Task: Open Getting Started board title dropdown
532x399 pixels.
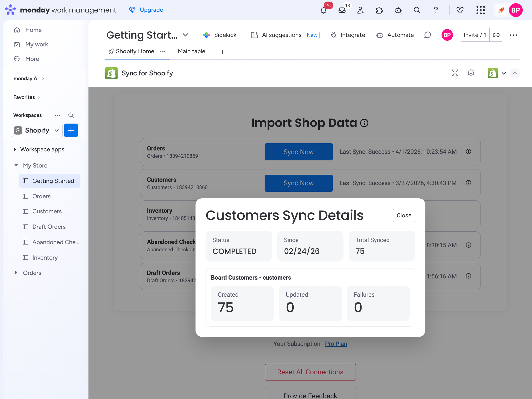Action: (185, 35)
